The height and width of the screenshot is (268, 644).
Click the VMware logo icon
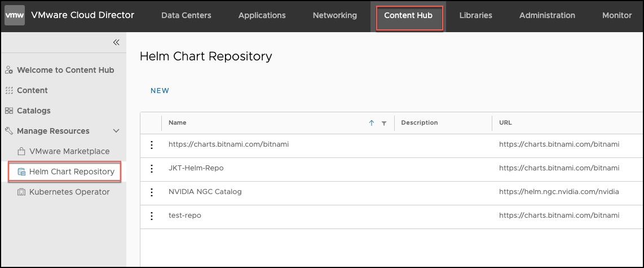click(15, 15)
